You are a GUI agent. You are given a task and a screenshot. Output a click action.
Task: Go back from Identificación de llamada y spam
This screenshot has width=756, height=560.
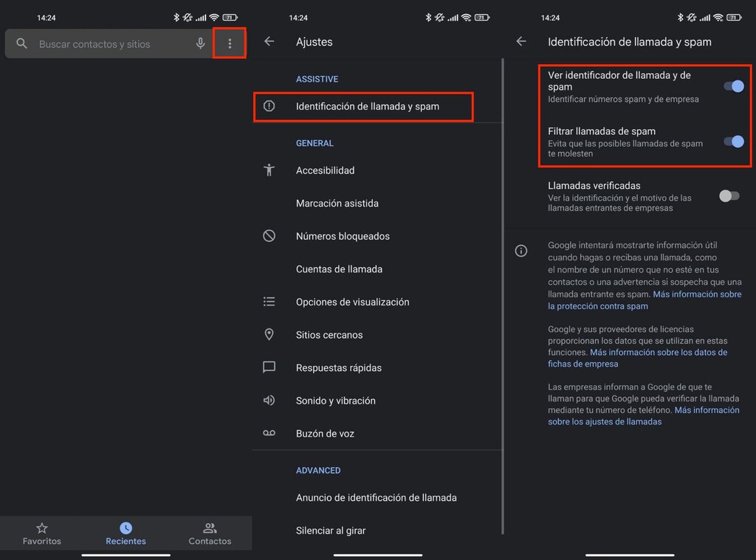[521, 41]
